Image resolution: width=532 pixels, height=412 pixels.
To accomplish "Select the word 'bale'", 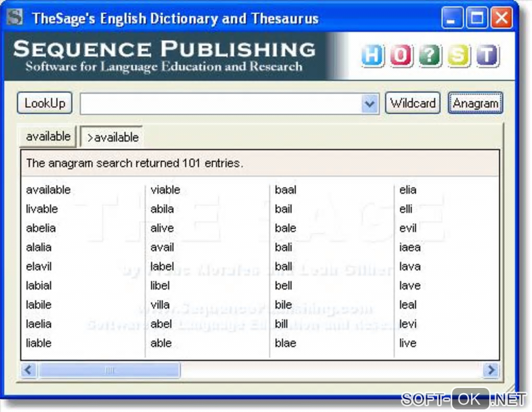I will (285, 228).
